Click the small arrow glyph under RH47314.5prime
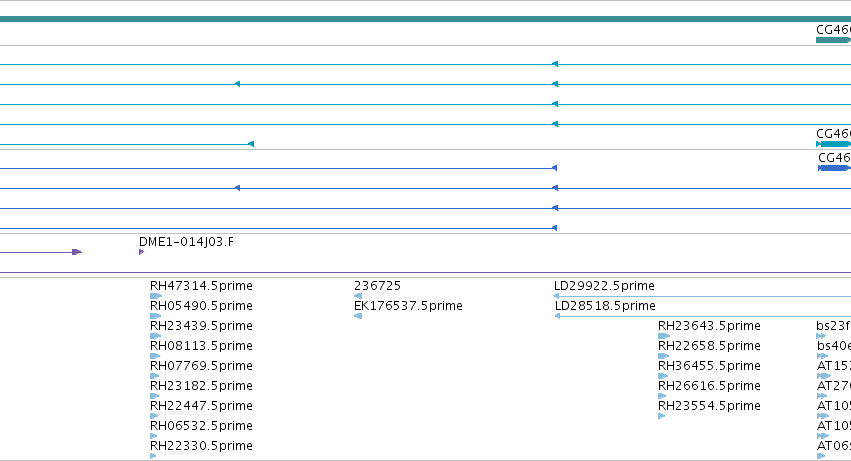This screenshot has width=851, height=461. (x=156, y=296)
